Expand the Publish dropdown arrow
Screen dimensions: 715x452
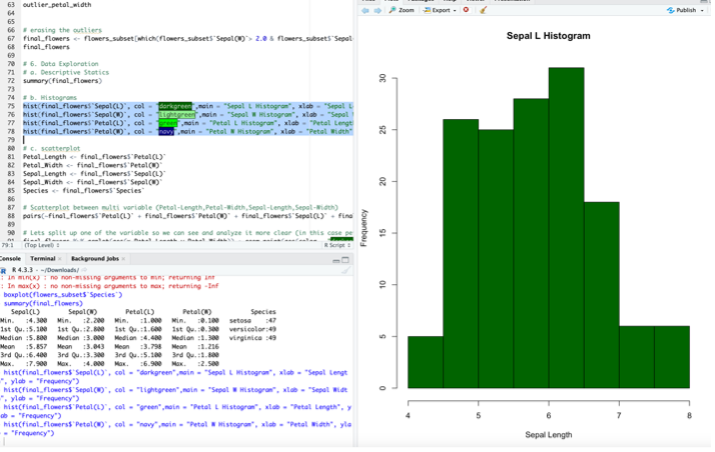pos(702,10)
